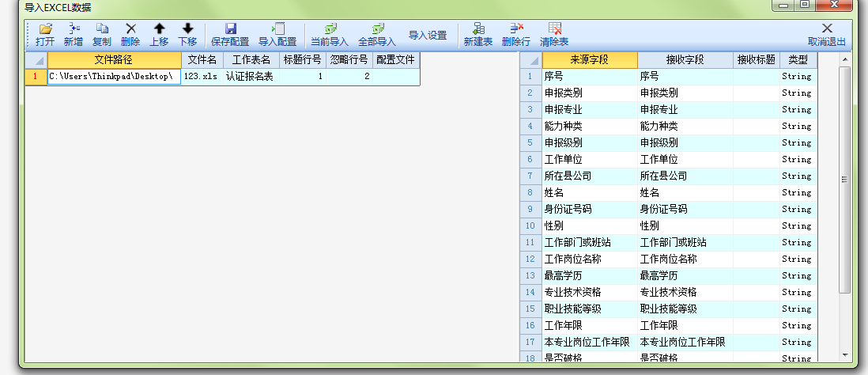Click the 接收标题 column header
Viewport: 868px width, 375px height.
pyautogui.click(x=757, y=60)
